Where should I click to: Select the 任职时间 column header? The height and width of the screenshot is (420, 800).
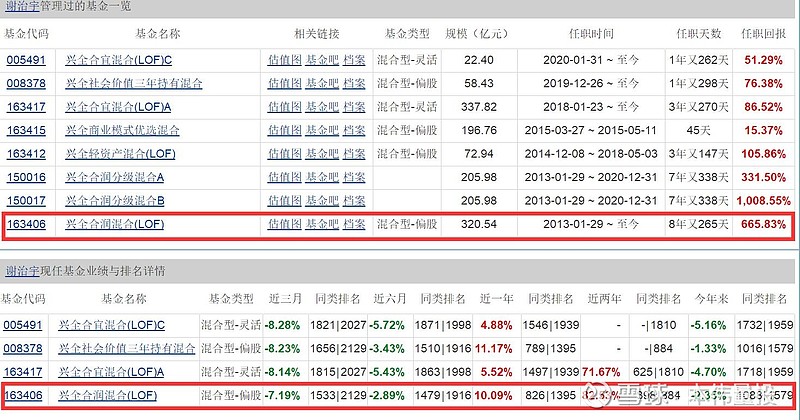591,34
